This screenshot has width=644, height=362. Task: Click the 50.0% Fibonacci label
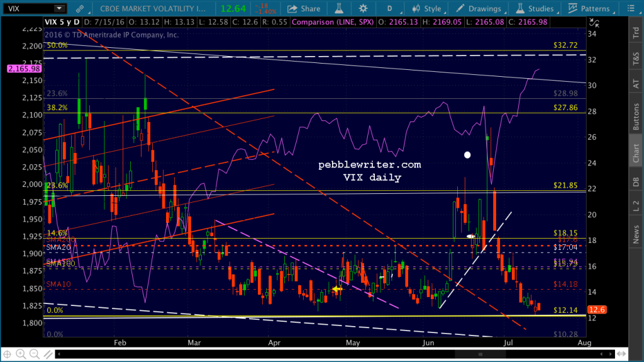[57, 45]
